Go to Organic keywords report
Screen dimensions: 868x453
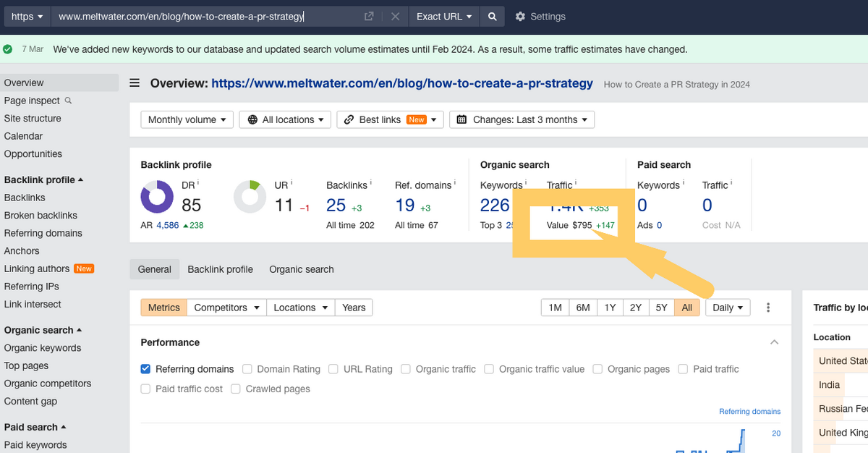pyautogui.click(x=43, y=347)
